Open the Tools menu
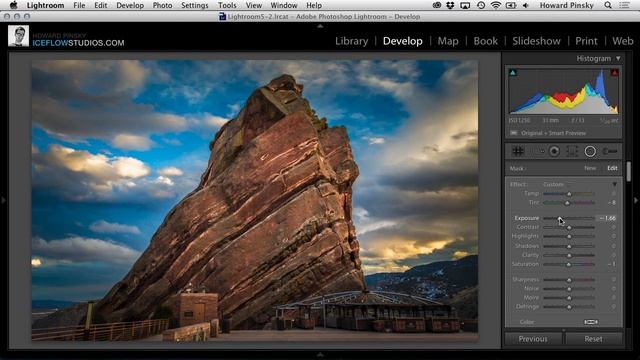Viewport: 640px width, 360px height. (227, 5)
